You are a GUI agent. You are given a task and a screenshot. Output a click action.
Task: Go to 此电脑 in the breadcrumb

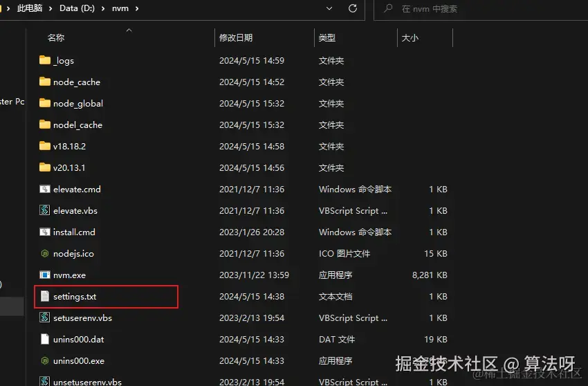pyautogui.click(x=30, y=8)
